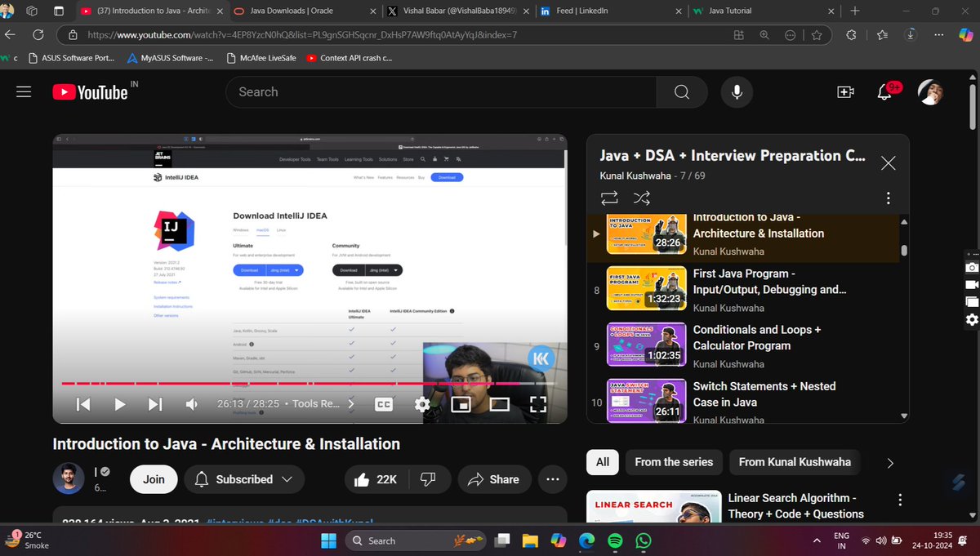Image resolution: width=980 pixels, height=556 pixels.
Task: Open the Create video icon
Action: [845, 92]
